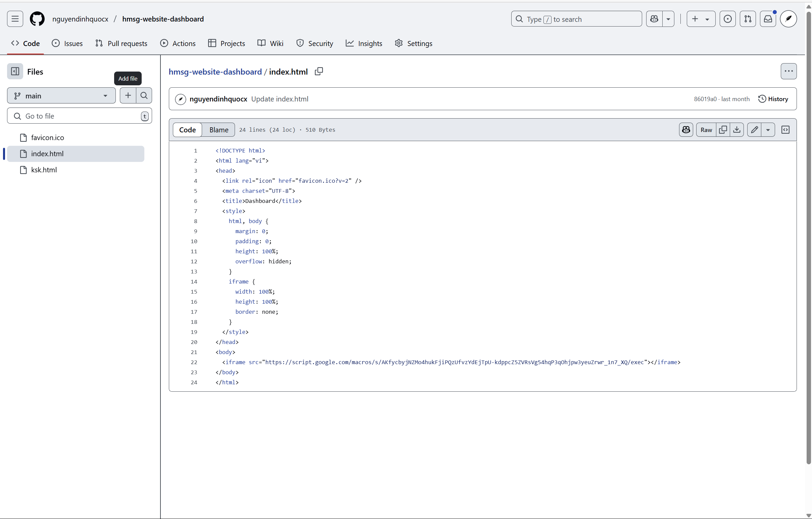The height and width of the screenshot is (519, 812).
Task: Switch to Blame view
Action: click(x=219, y=130)
